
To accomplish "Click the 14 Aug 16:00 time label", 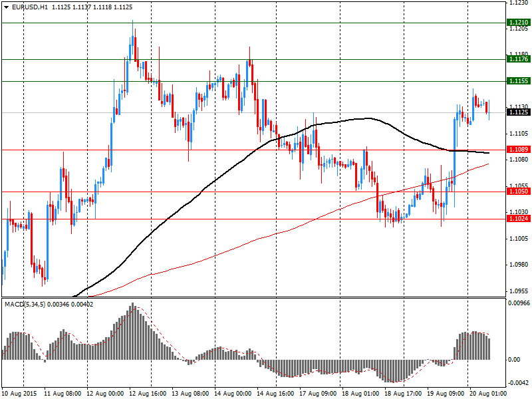I will pos(275,394).
